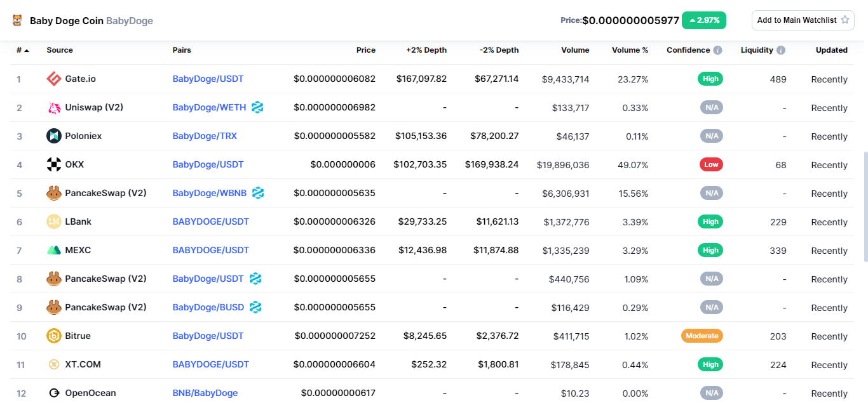Click the header price $0.000000005977
This screenshot has width=868, height=403.
click(x=630, y=20)
